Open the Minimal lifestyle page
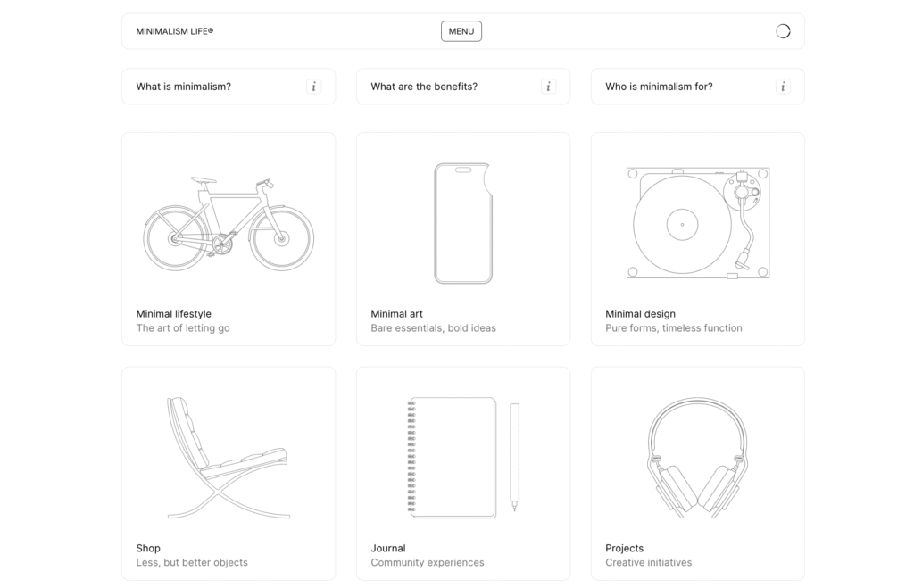Image resolution: width=914 pixels, height=588 pixels. tap(173, 313)
